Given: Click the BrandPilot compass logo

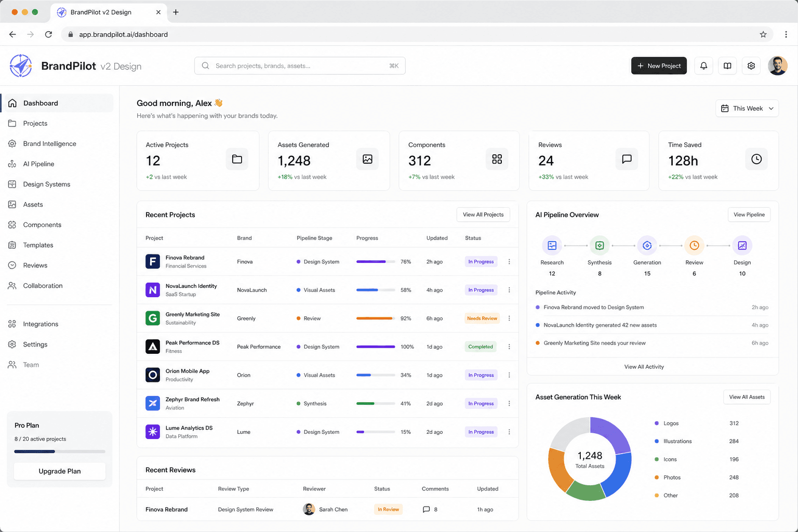Looking at the screenshot, I should pyautogui.click(x=21, y=66).
